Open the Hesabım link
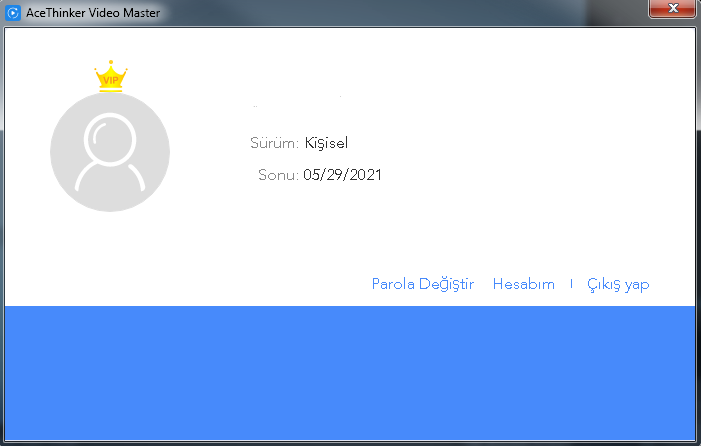 point(524,284)
